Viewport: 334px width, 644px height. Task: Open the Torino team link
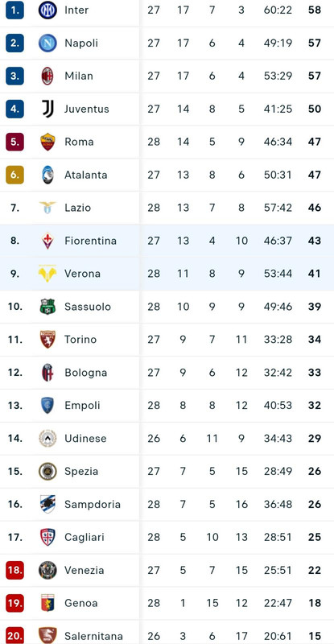coord(80,340)
